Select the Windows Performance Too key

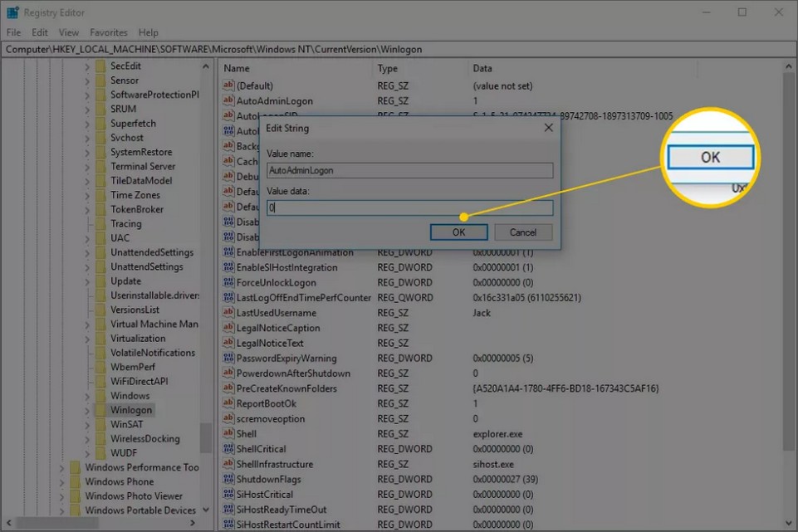pyautogui.click(x=142, y=467)
